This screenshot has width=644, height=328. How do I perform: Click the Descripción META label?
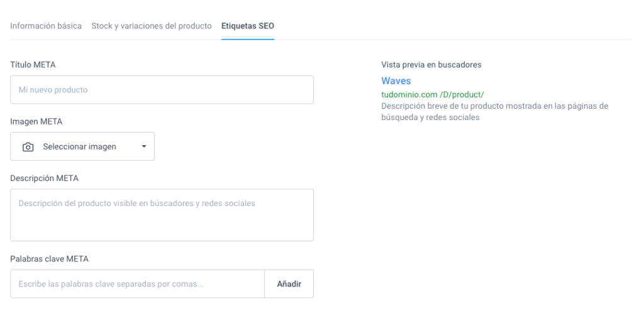pyautogui.click(x=45, y=178)
